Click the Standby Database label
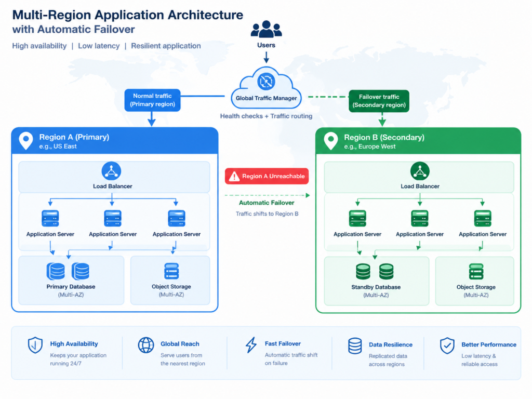532x399 pixels. (376, 287)
